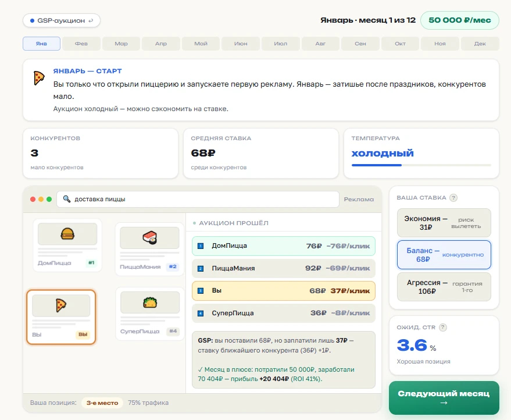Click the pizza slice icon beside ЯНВАРЬ — СТАРТ
The height and width of the screenshot is (420, 511).
(x=39, y=78)
